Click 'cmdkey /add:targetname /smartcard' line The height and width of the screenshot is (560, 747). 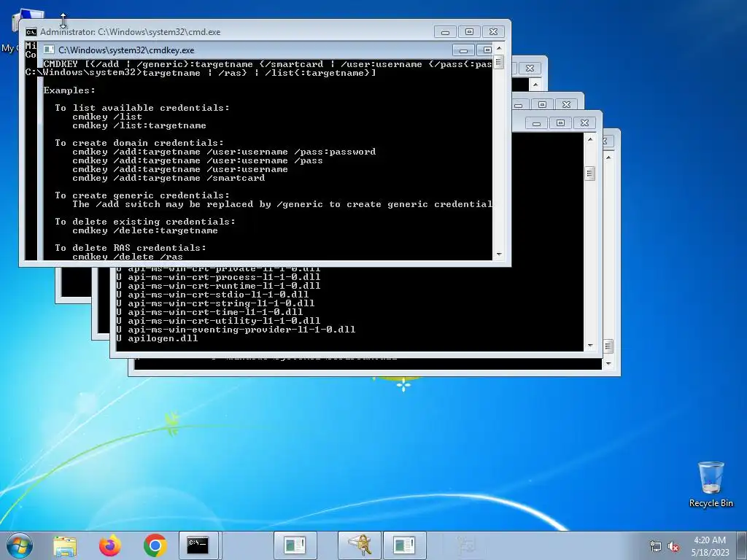coord(169,178)
